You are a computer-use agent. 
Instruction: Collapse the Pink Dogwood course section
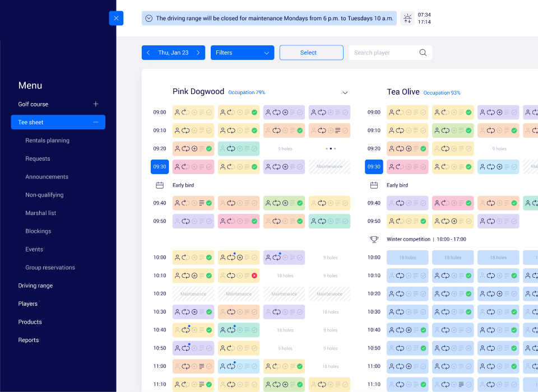point(345,92)
